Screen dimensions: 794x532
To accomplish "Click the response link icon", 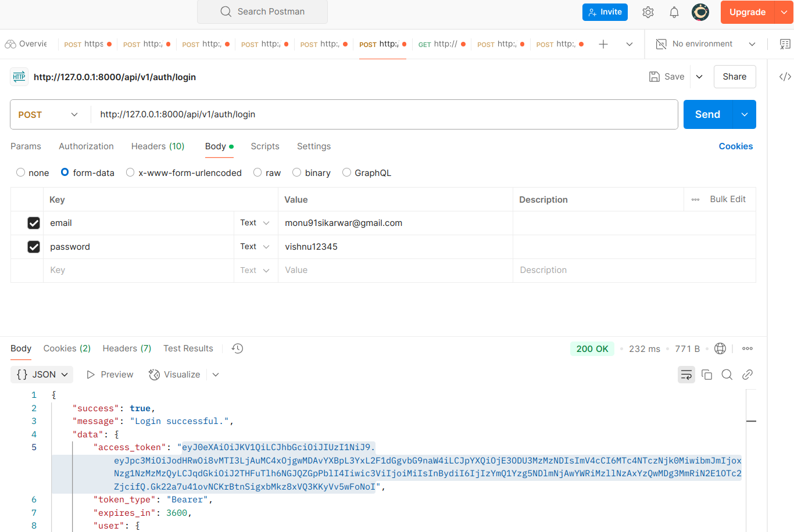I will click(x=747, y=375).
